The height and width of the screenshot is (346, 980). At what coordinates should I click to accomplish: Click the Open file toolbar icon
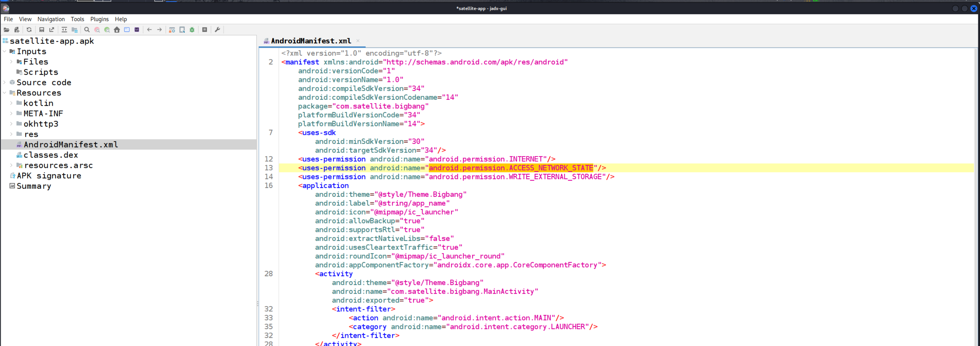(6, 30)
